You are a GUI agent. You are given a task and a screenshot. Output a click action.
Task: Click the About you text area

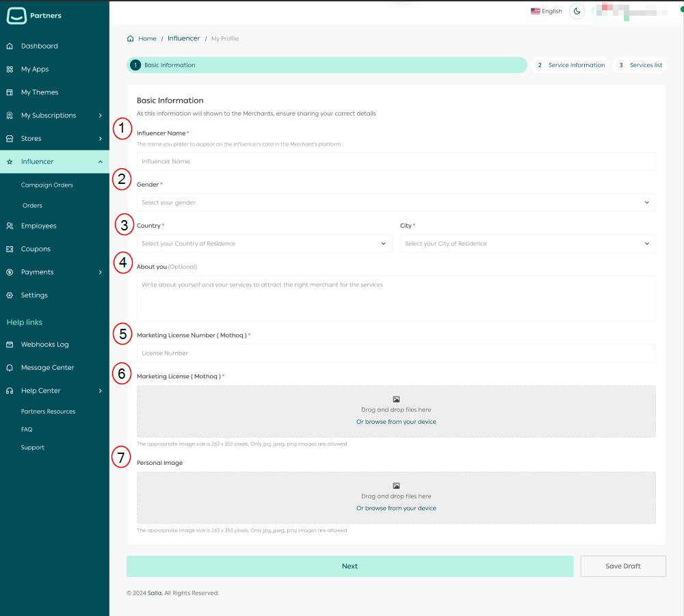coord(396,298)
